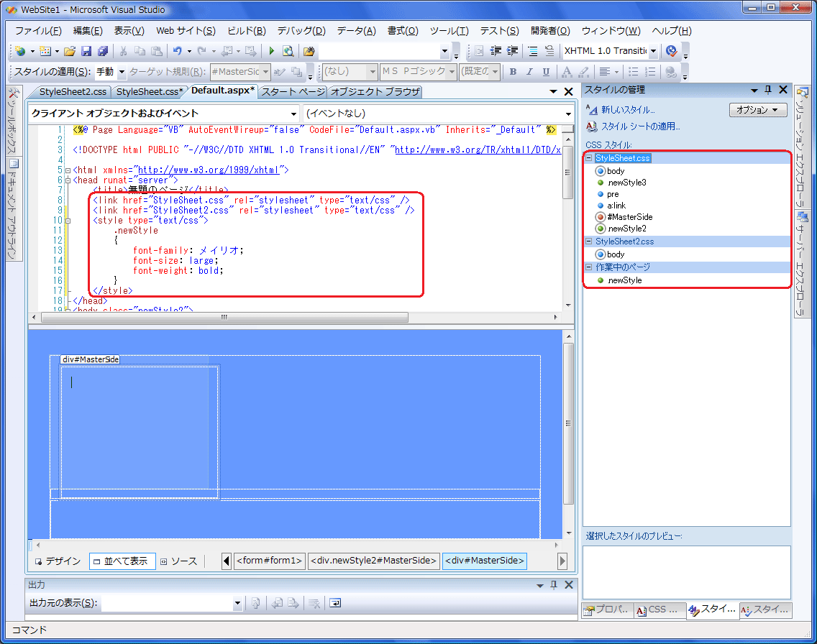Open the XHTML 1.0 Transitional schema dropdown

coord(653,51)
